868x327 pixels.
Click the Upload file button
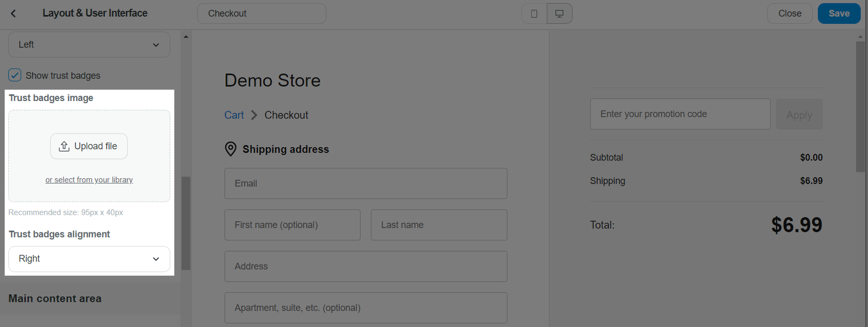pos(89,146)
